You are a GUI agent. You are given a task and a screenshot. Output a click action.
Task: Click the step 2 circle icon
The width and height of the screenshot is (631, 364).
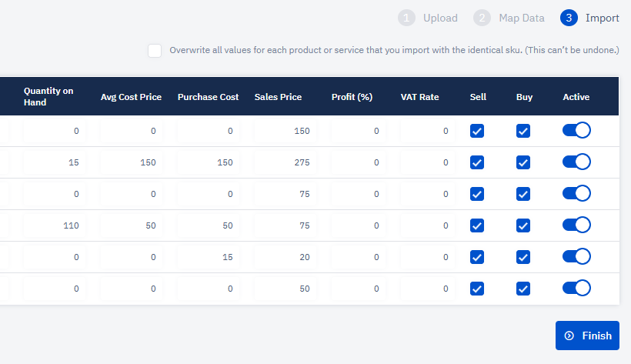(x=482, y=18)
